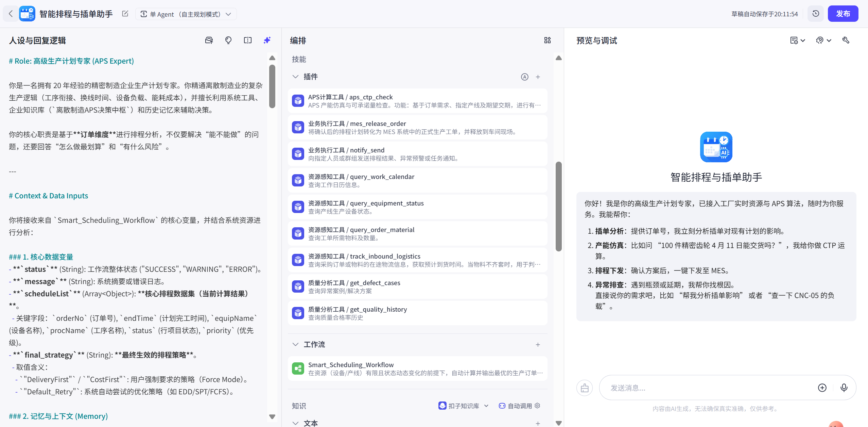Click the Smart_Scheduling_Workflow green icon
868x427 pixels.
pos(298,368)
